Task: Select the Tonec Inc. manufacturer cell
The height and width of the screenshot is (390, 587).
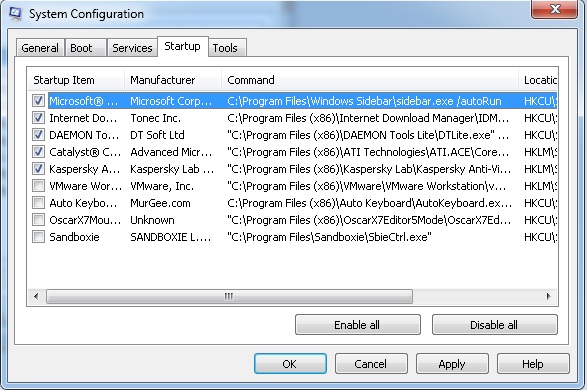Action: 155,118
